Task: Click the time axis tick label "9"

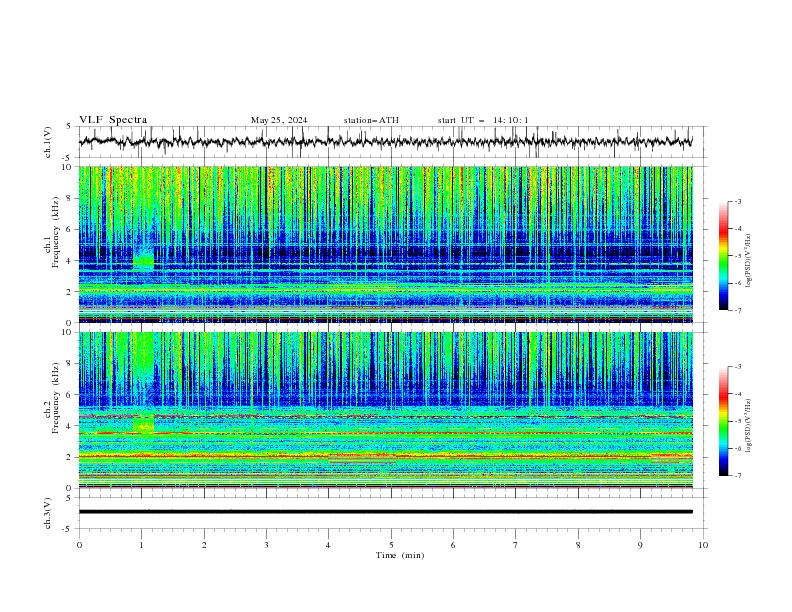Action: coord(640,545)
